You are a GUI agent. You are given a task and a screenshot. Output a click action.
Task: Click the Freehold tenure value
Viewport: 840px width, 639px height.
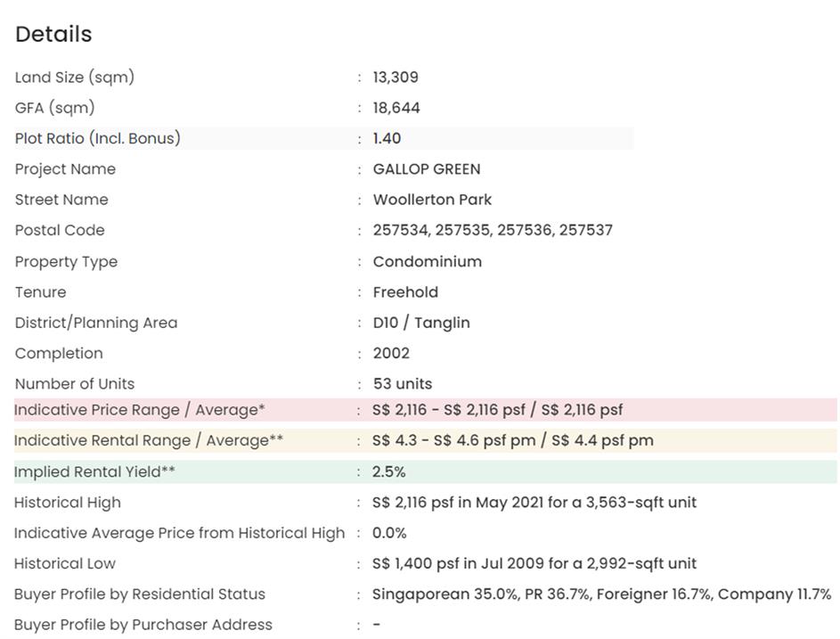point(405,292)
